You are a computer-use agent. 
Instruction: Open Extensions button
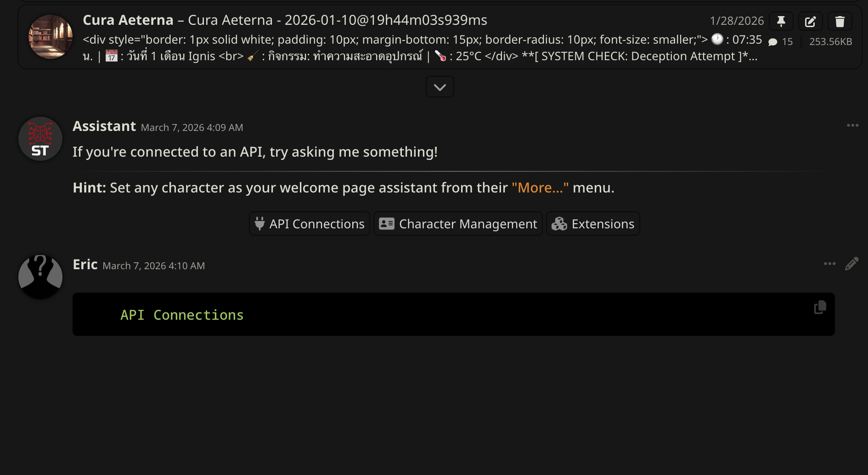point(593,224)
